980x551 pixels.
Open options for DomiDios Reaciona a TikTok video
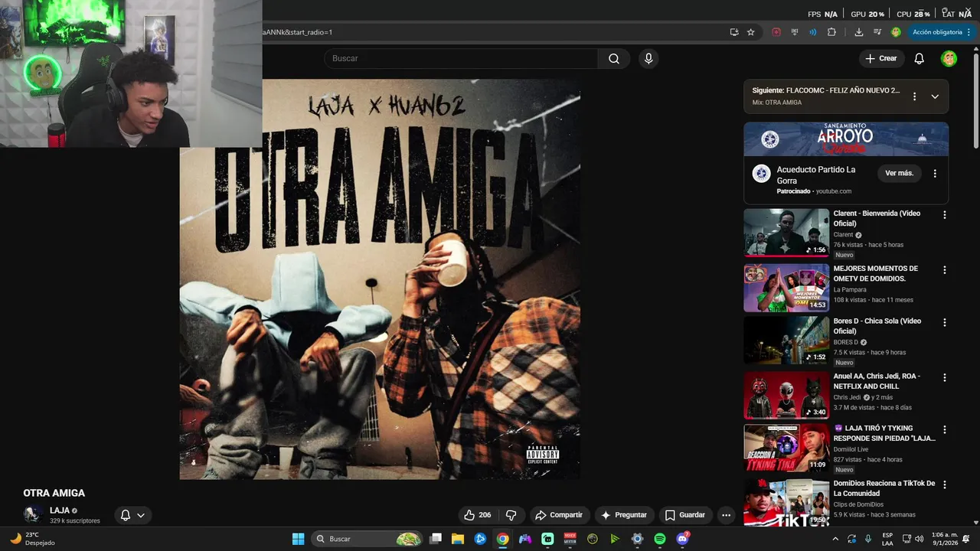(x=945, y=484)
